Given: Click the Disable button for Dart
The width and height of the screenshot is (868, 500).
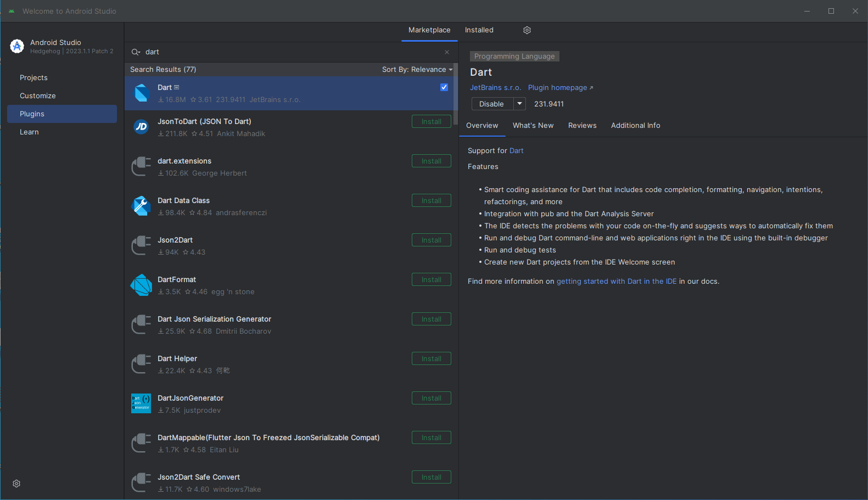Looking at the screenshot, I should (492, 104).
